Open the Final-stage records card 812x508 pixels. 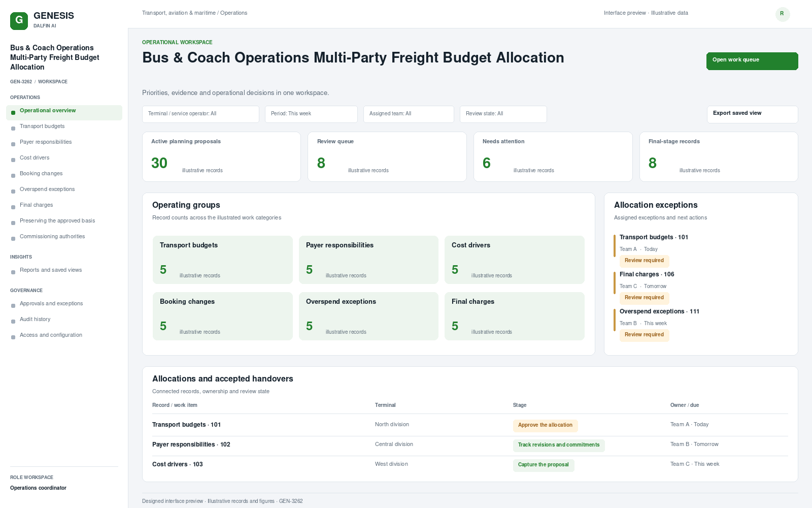tap(719, 156)
